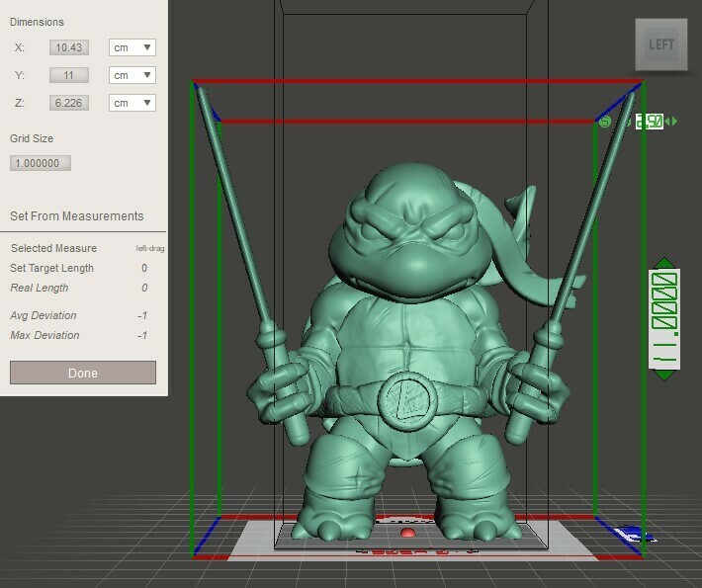
Task: Click small green arrows beside top dimension label
Action: click(x=671, y=122)
